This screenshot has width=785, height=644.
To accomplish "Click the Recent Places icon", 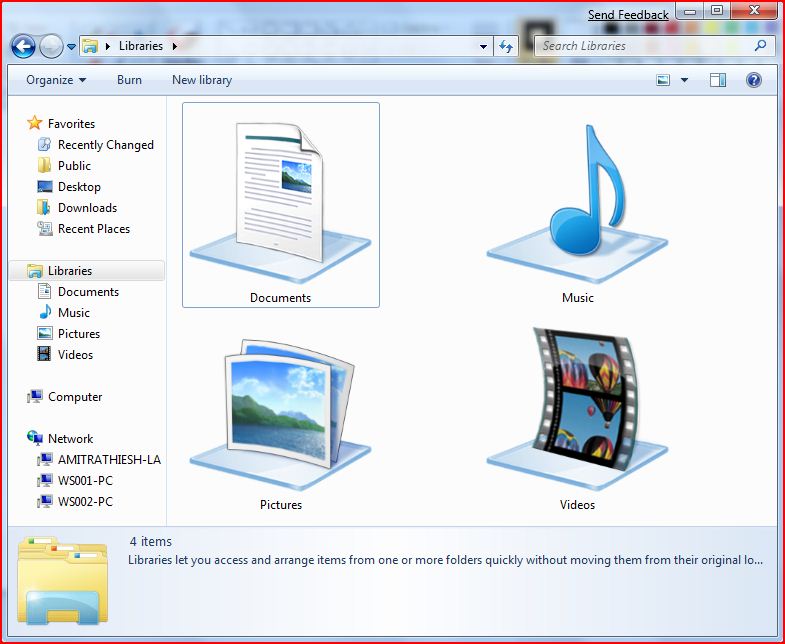I will (x=45, y=228).
